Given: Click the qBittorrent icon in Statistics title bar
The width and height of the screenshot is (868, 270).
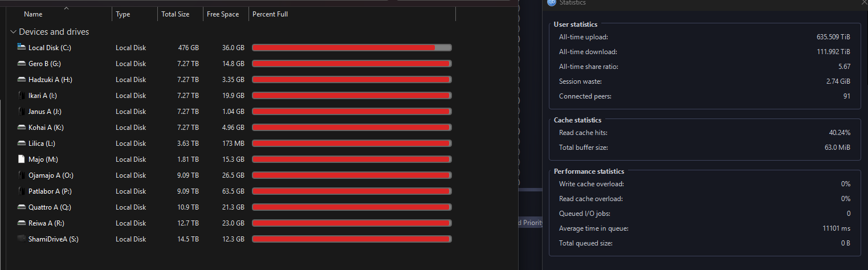Looking at the screenshot, I should [551, 2].
